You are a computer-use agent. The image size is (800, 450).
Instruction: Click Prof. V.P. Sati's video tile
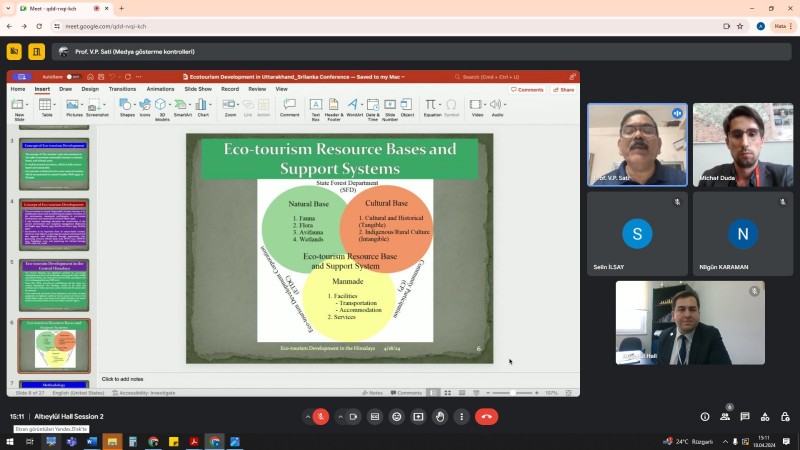pyautogui.click(x=636, y=145)
